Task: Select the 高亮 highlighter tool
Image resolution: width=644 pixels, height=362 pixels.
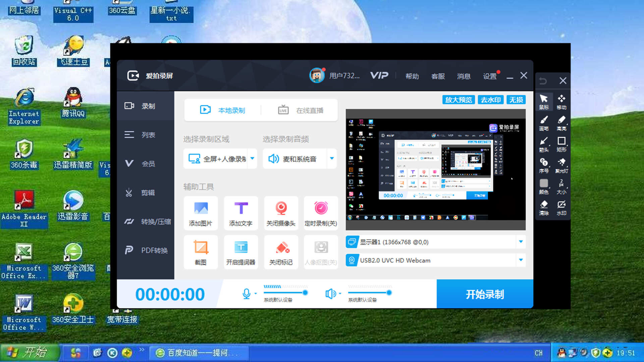Action: point(561,123)
